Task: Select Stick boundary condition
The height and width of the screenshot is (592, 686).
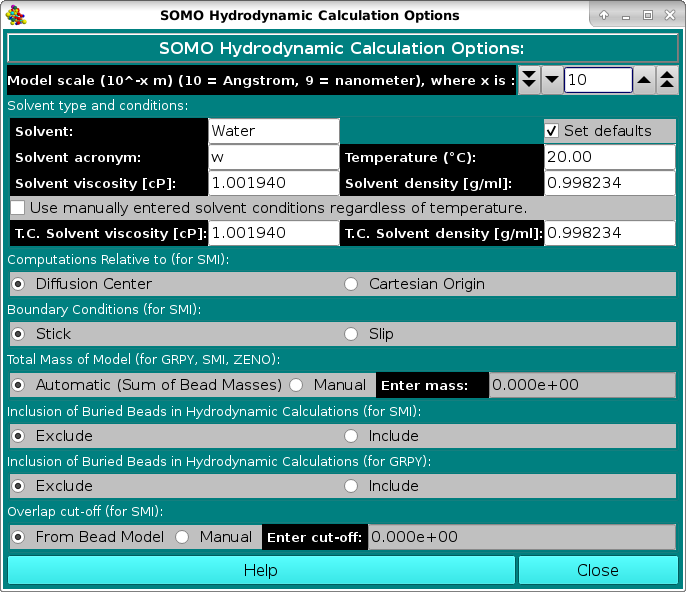Action: pyautogui.click(x=18, y=334)
